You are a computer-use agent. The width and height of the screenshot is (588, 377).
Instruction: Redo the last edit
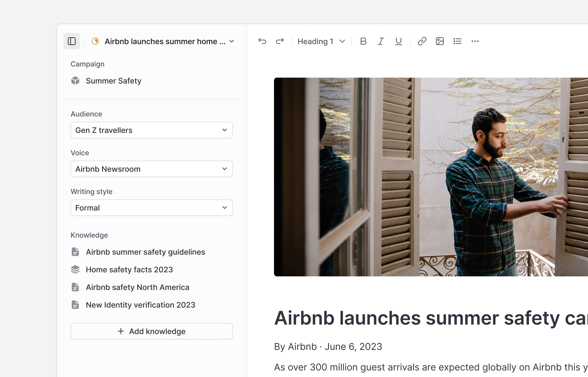click(280, 41)
